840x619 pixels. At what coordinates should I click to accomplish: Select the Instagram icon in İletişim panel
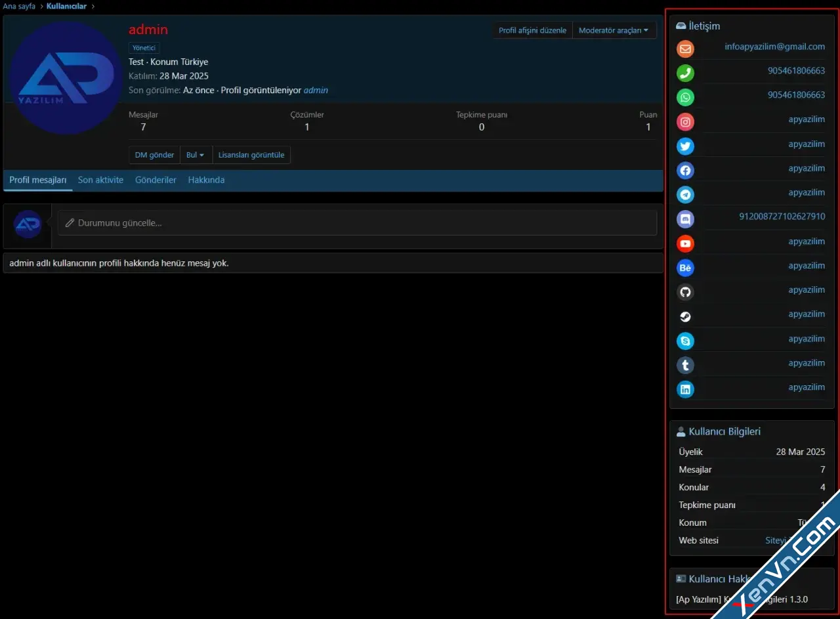(x=685, y=121)
